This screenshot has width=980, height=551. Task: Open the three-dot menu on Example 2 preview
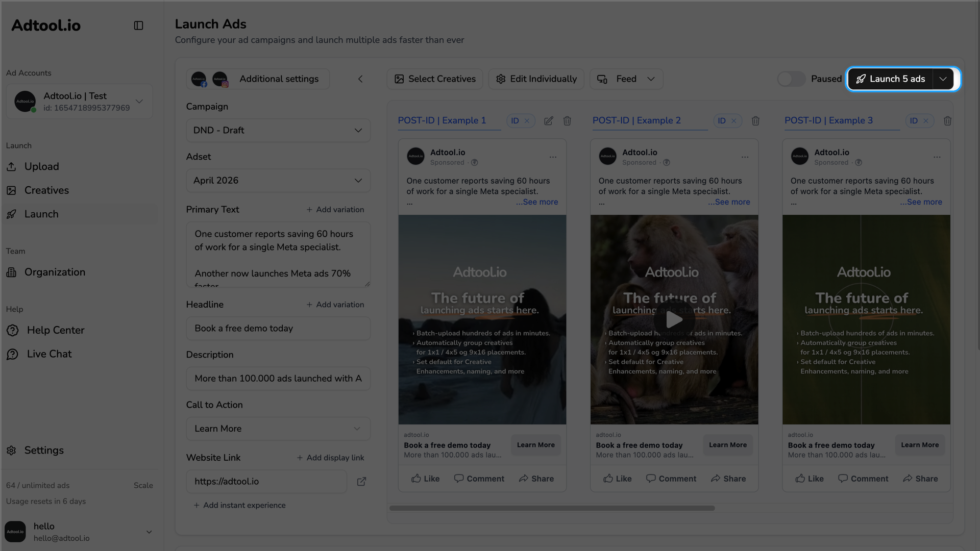coord(745,157)
